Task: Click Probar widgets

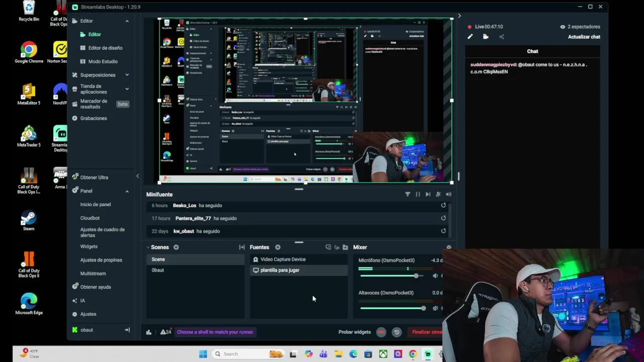Action: (x=354, y=332)
